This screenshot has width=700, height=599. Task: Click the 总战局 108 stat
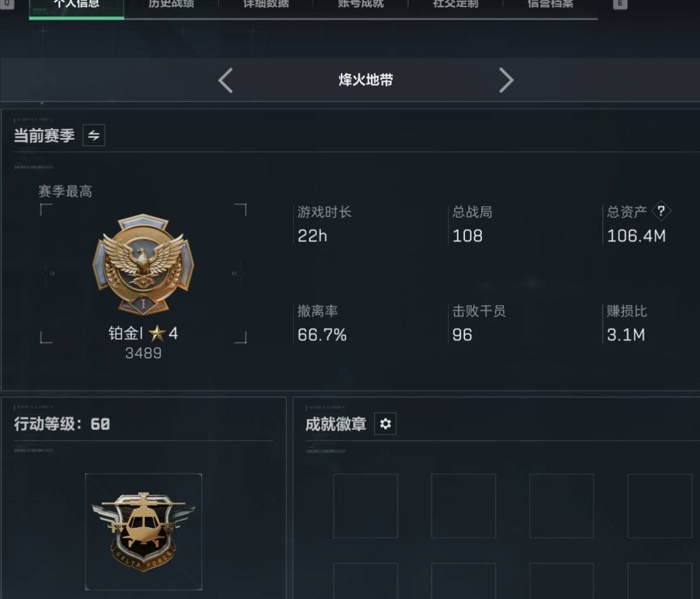[x=472, y=224]
